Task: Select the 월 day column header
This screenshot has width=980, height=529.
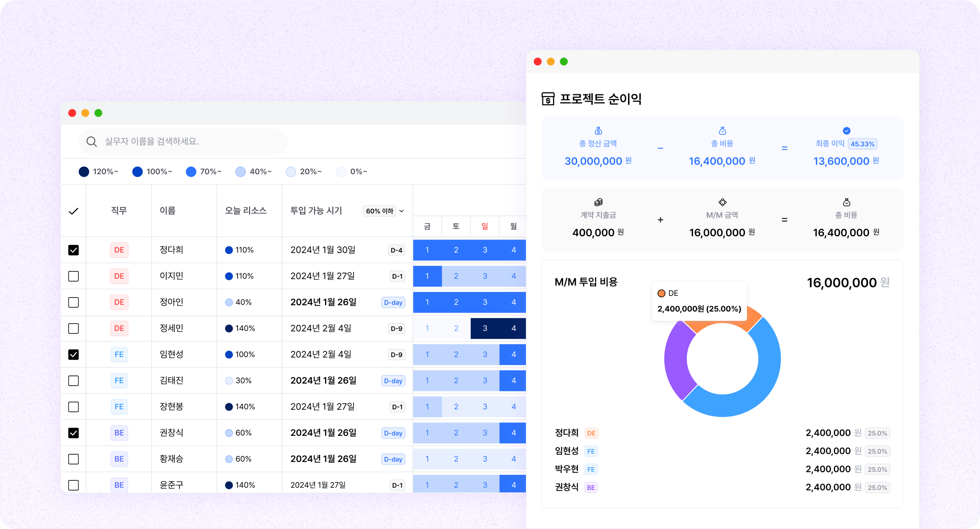Action: [513, 227]
